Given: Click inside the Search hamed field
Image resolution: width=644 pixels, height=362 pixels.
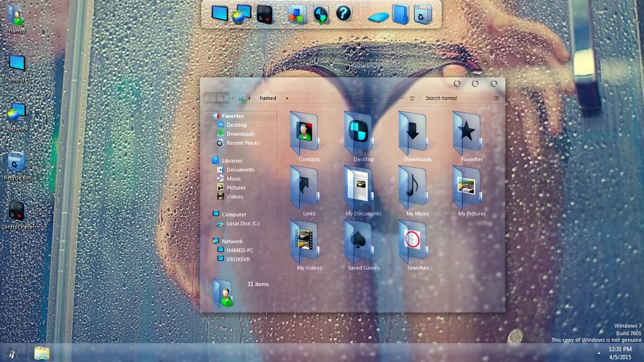Looking at the screenshot, I should click(455, 98).
